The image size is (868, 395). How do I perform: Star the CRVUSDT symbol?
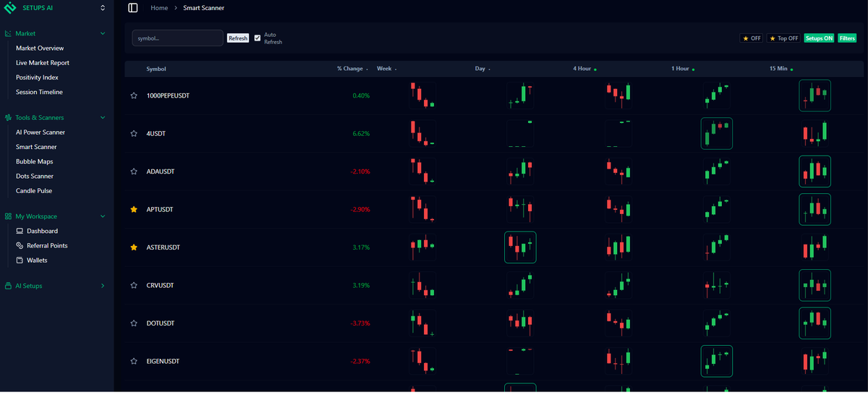133,285
